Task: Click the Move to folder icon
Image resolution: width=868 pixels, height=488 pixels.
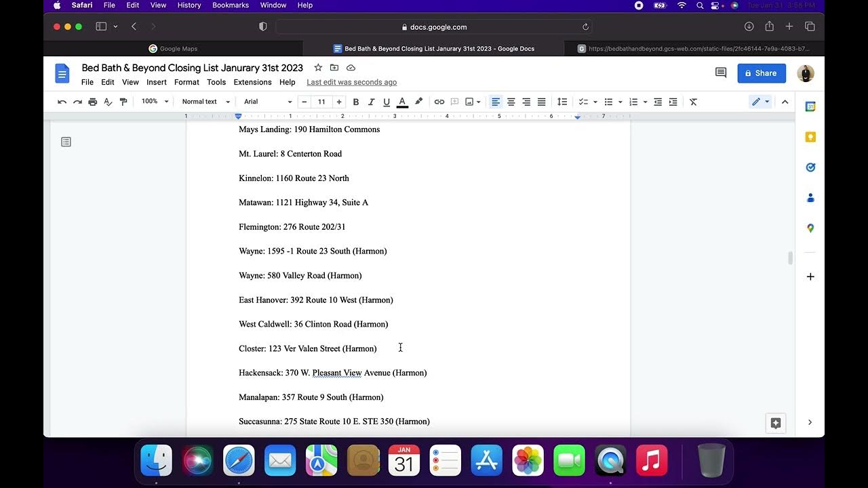Action: click(334, 68)
